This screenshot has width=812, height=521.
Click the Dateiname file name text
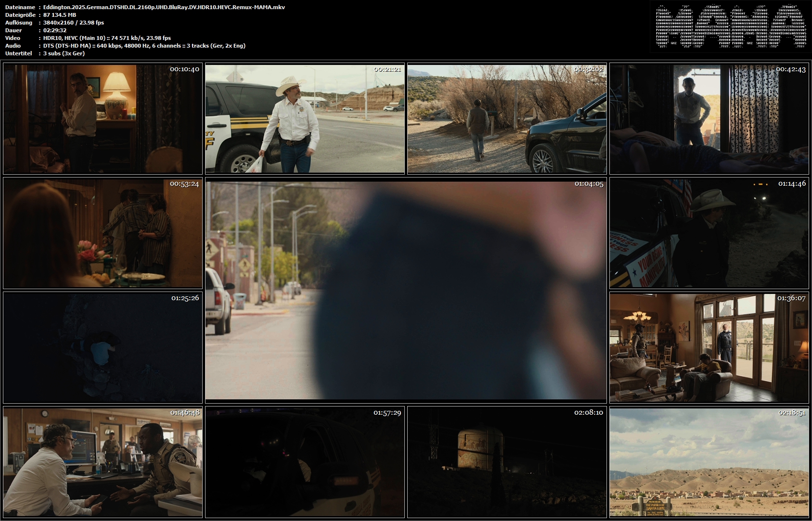point(164,7)
